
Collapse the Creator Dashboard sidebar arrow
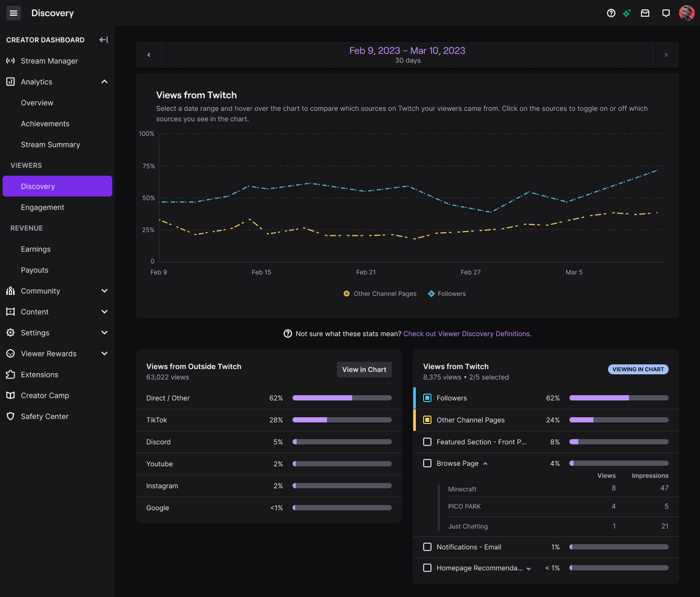pos(103,40)
